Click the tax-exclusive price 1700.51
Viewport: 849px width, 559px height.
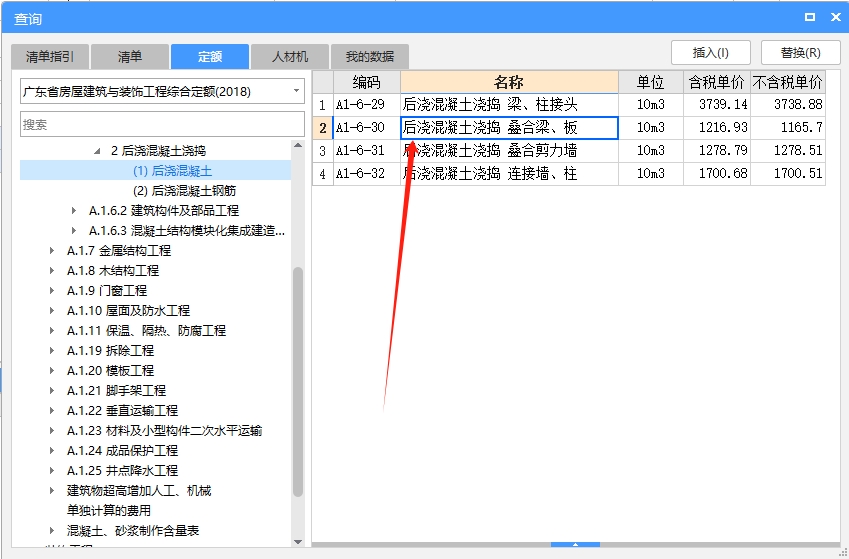(x=788, y=174)
